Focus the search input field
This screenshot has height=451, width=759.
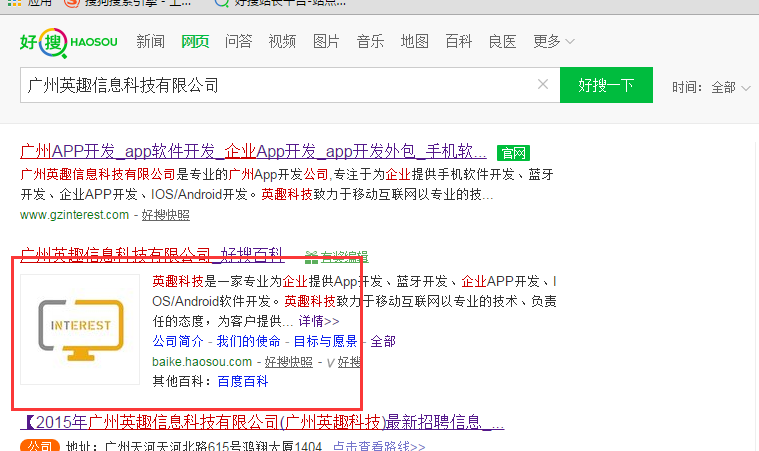(x=289, y=85)
